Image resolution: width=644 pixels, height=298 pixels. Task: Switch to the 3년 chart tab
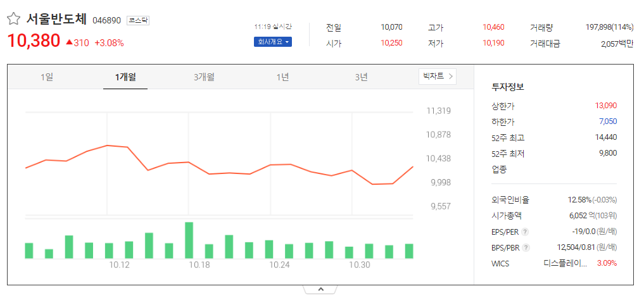pyautogui.click(x=361, y=77)
